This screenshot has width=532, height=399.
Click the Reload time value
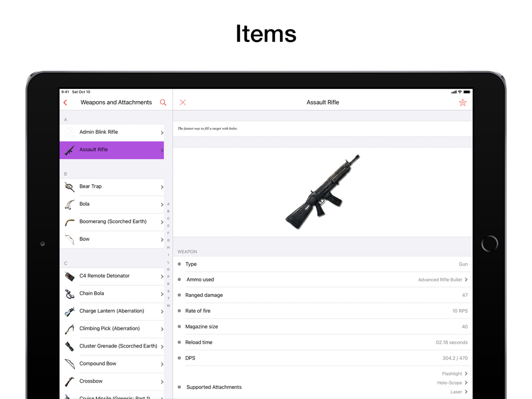[452, 343]
